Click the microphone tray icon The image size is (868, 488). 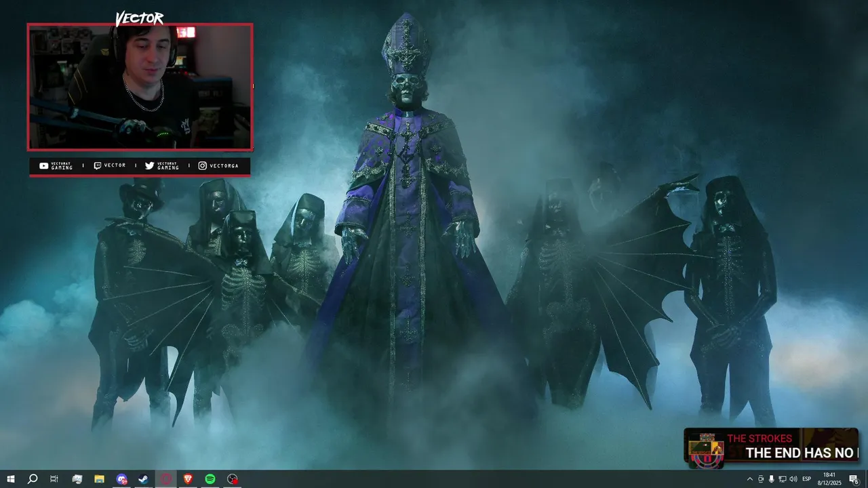pyautogui.click(x=772, y=479)
